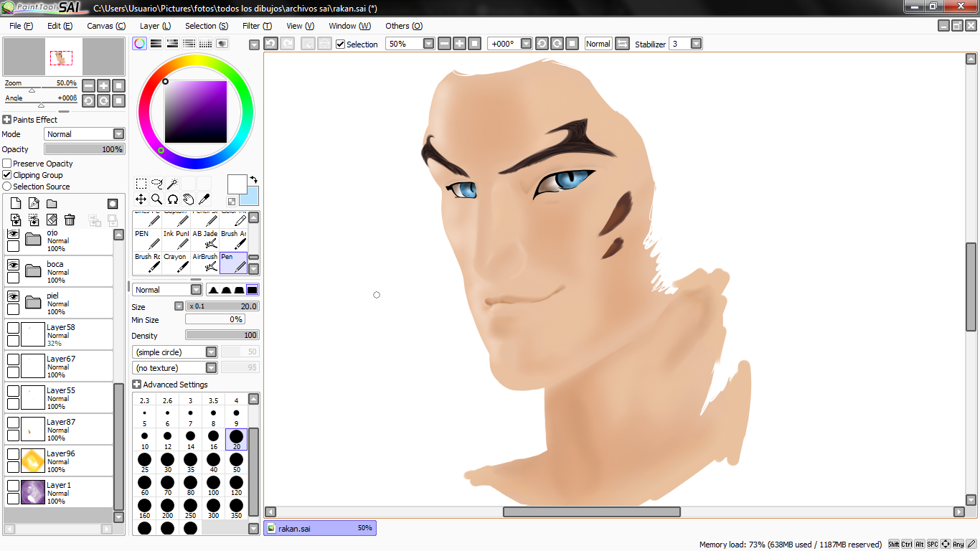Image resolution: width=980 pixels, height=551 pixels.
Task: Show Layer96 via its visibility box
Action: [13, 454]
